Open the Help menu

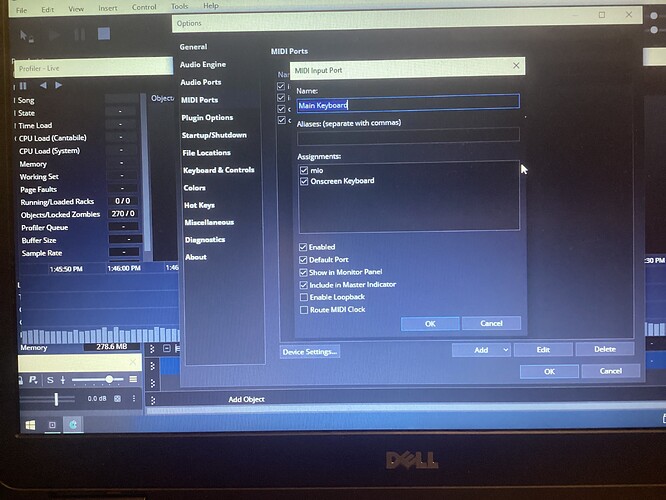click(211, 6)
